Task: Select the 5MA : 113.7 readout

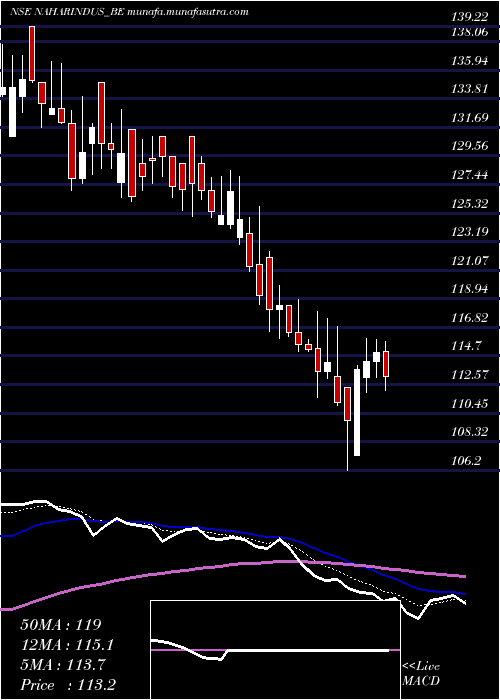Action: pos(63,665)
